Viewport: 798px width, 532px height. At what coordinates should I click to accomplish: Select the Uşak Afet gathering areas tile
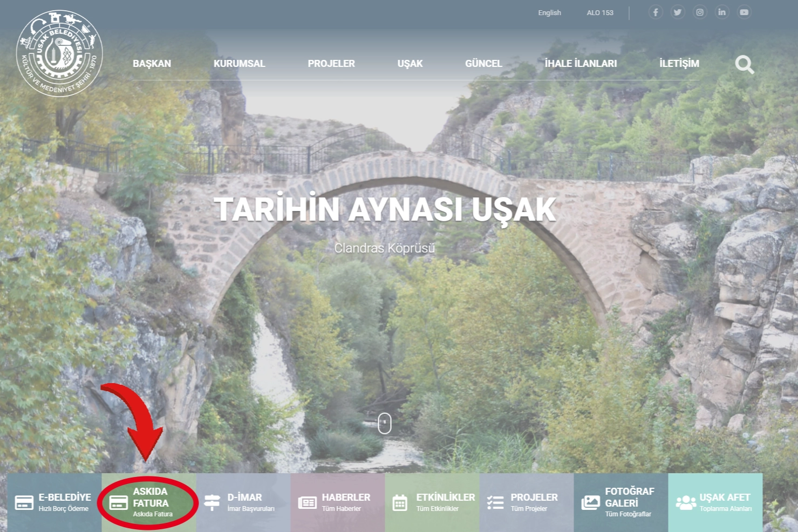[x=715, y=502]
